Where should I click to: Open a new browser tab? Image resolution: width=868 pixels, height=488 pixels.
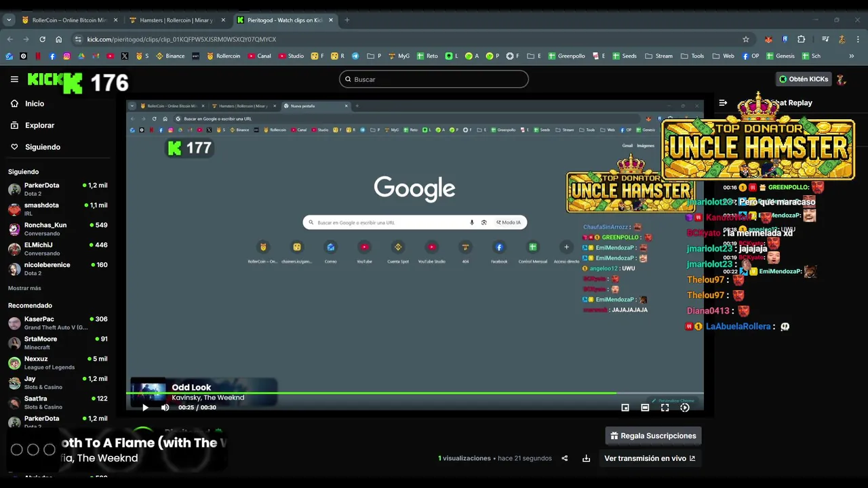(x=347, y=20)
